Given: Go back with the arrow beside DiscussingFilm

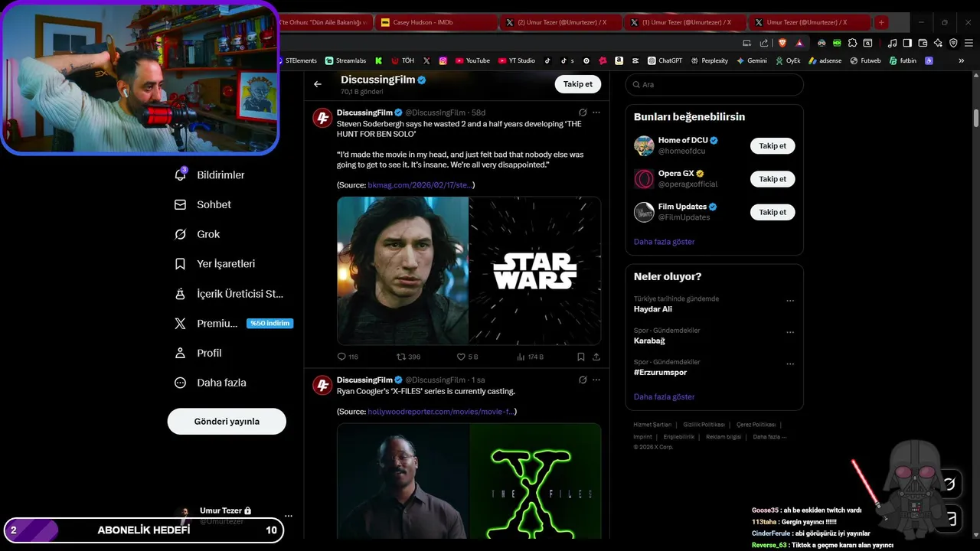Looking at the screenshot, I should [x=318, y=84].
